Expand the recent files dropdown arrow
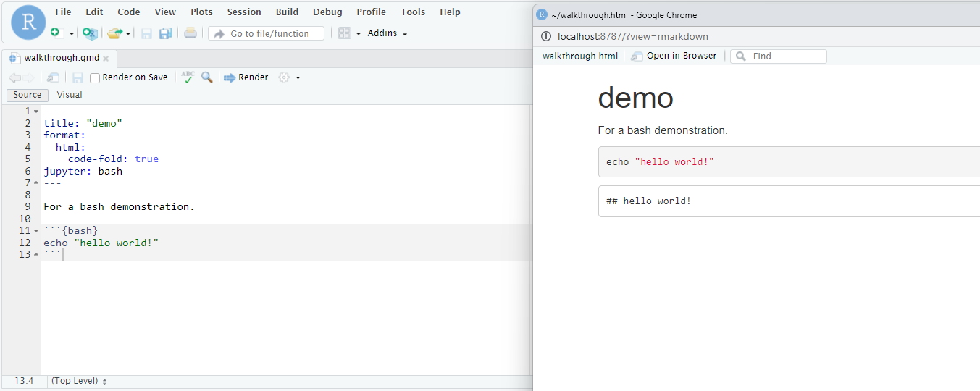Screen dimensions: 980x391 pyautogui.click(x=128, y=34)
